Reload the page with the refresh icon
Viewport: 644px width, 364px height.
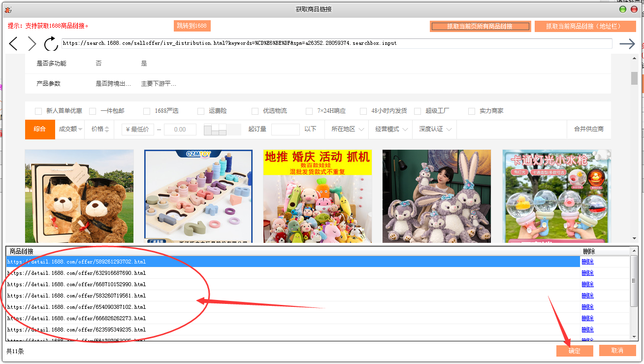[51, 44]
